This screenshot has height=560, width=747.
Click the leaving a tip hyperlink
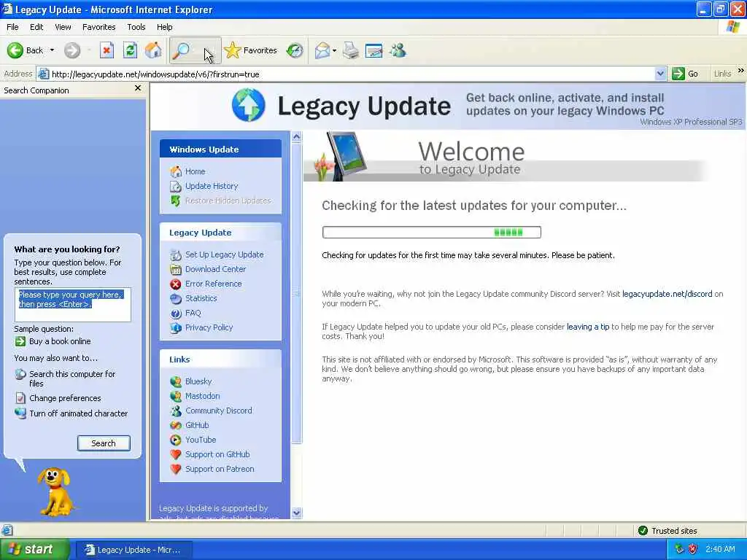[x=587, y=327]
